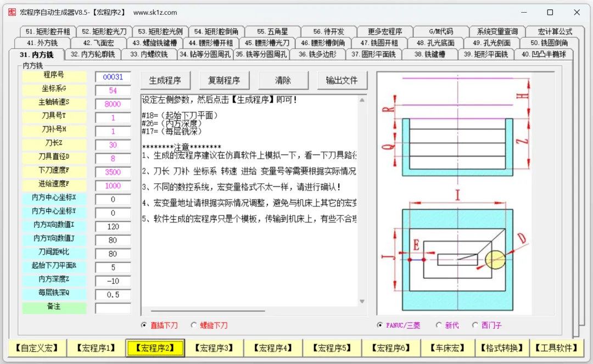Open the 39. 矩形平面铣 tab
Image resolution: width=593 pixels, height=364 pixels.
tap(486, 54)
